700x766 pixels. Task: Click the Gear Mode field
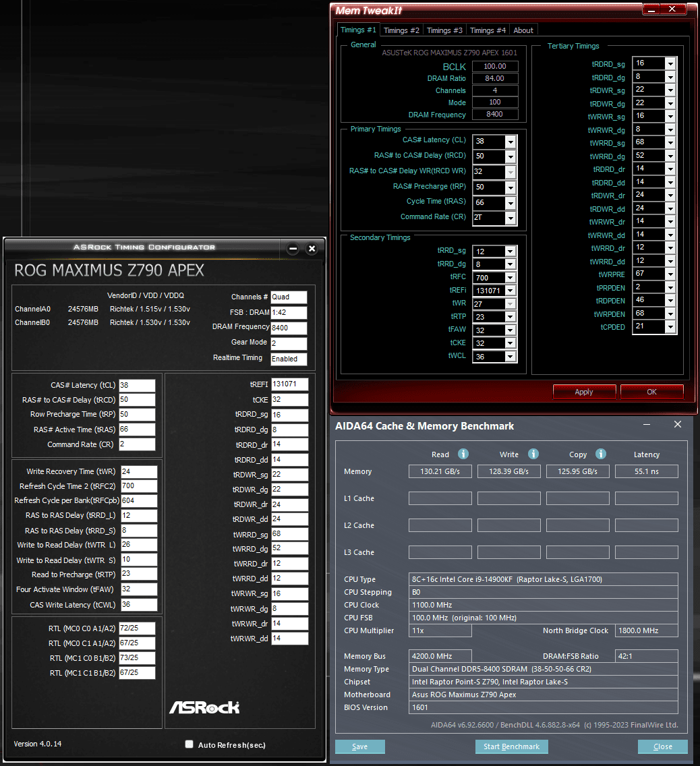click(x=289, y=343)
